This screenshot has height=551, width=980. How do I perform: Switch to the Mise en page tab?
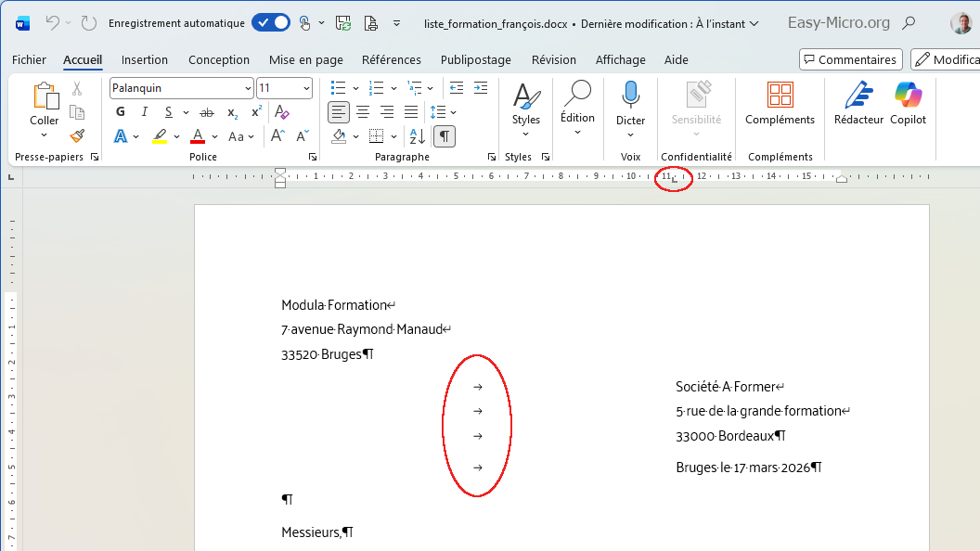point(305,59)
